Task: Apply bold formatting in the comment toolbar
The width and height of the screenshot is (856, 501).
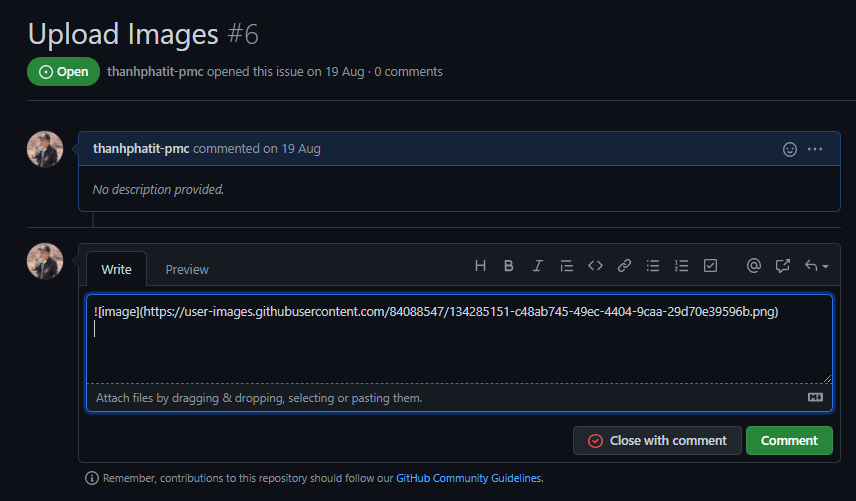Action: pos(509,266)
